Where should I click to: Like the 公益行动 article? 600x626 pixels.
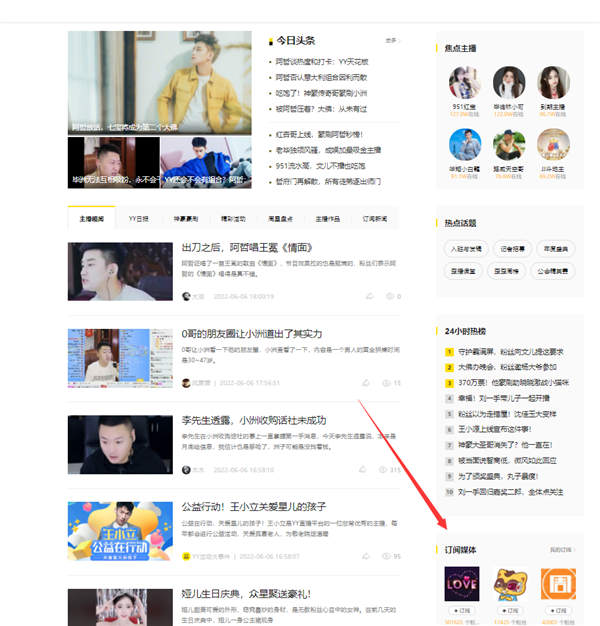pos(366,556)
